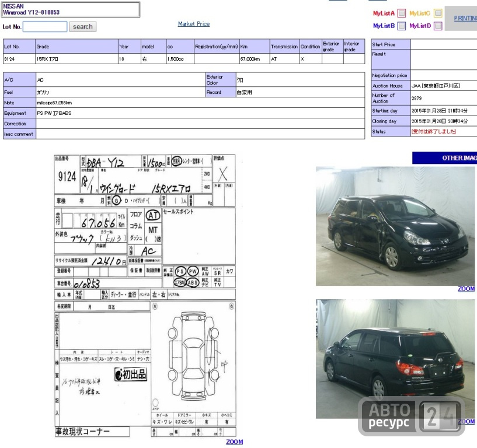Select the red Status message text
The height and width of the screenshot is (448, 477).
click(433, 131)
